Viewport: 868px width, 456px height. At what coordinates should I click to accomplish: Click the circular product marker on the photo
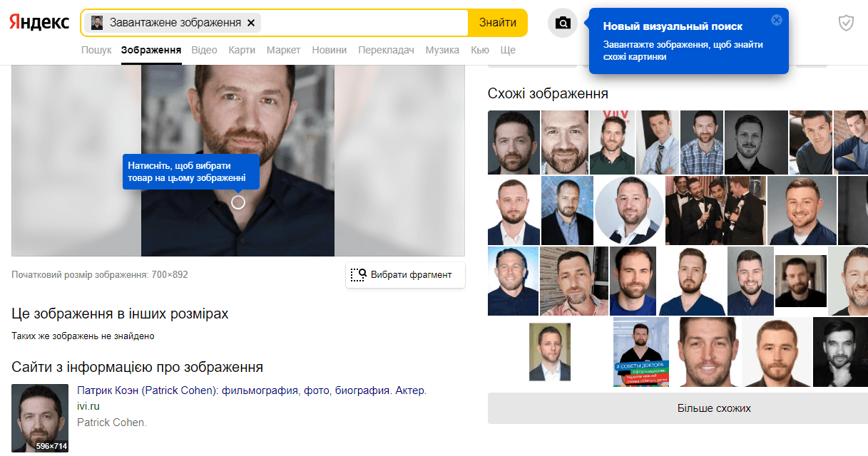tap(238, 202)
